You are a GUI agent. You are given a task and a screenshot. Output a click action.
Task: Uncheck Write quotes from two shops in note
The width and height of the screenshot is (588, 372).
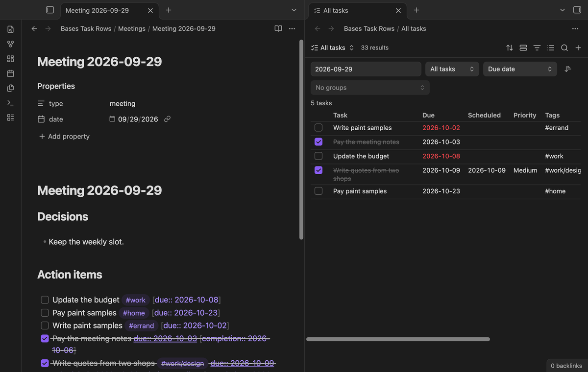pyautogui.click(x=45, y=363)
